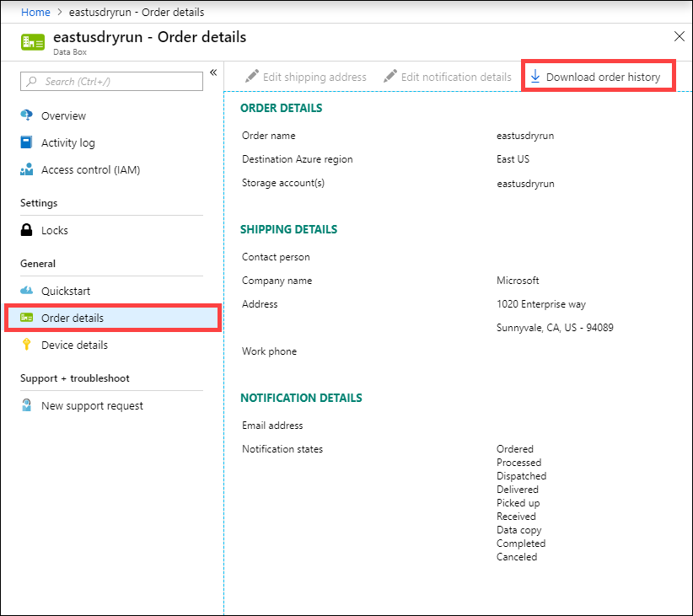The width and height of the screenshot is (693, 616).
Task: Close the Order details blade
Action: pyautogui.click(x=680, y=36)
